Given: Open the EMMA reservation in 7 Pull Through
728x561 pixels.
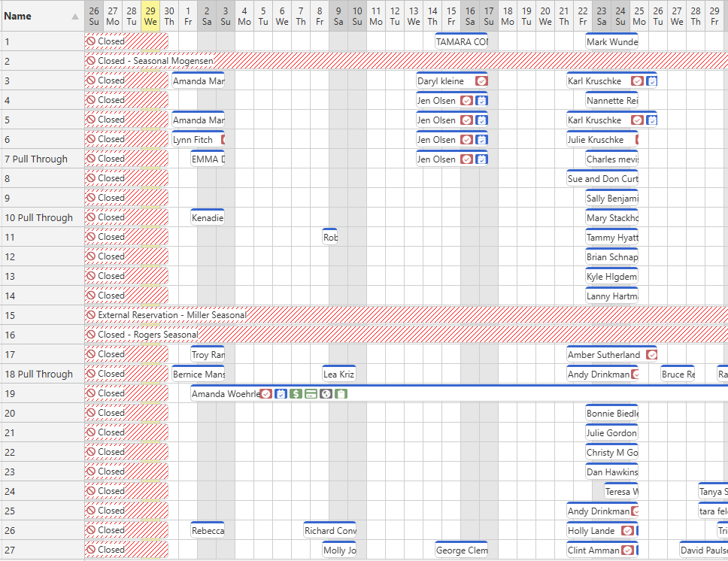Looking at the screenshot, I should 208,159.
